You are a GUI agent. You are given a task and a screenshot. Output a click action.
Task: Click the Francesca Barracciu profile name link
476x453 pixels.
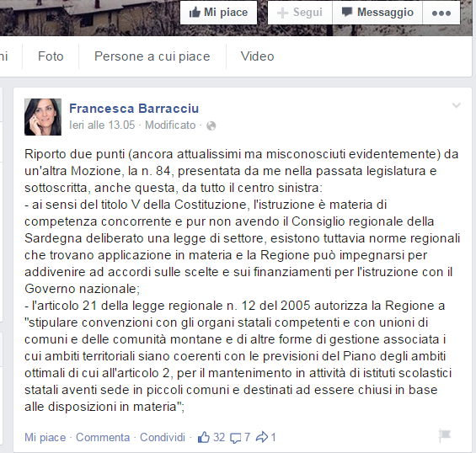coord(134,109)
